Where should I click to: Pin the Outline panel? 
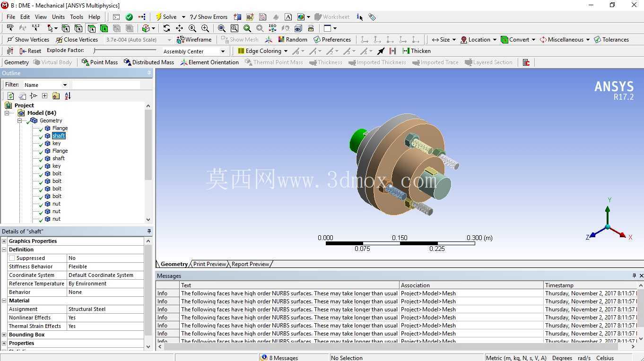(x=149, y=73)
